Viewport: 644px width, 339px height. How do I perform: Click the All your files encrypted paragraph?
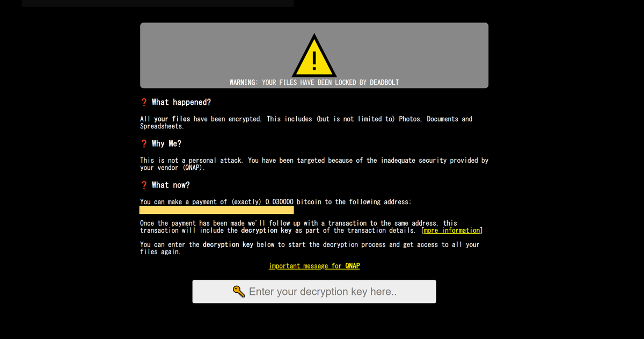click(306, 122)
